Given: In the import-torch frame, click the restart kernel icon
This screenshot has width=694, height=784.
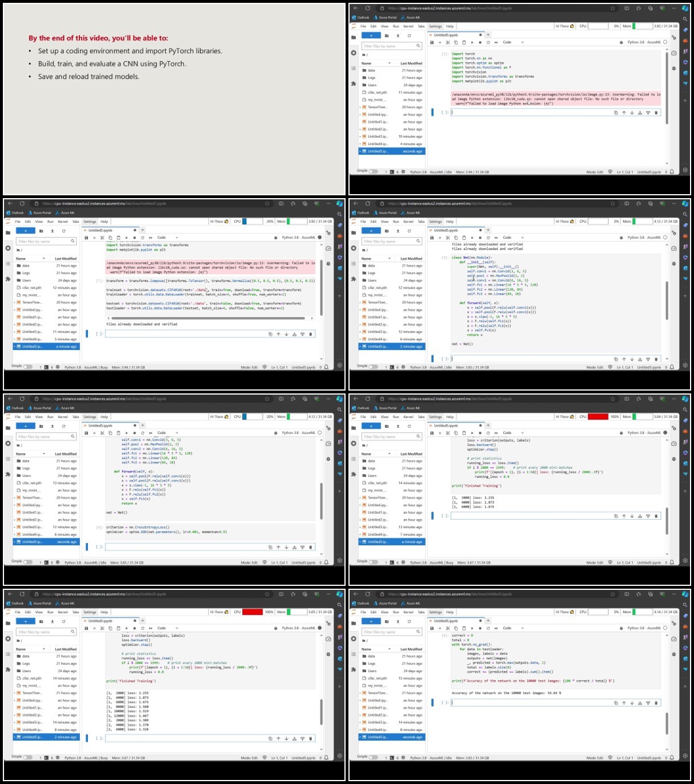Looking at the screenshot, I should pos(488,42).
